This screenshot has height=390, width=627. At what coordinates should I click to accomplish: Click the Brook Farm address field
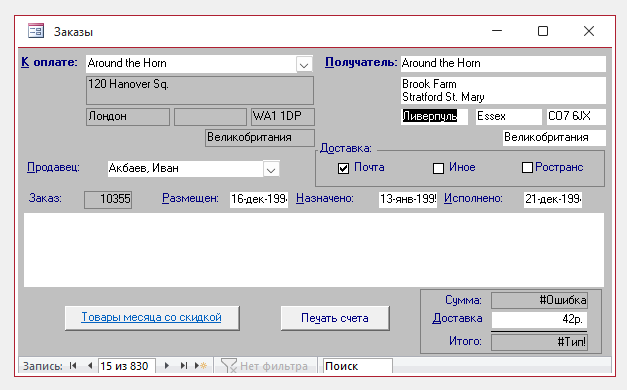click(x=503, y=90)
